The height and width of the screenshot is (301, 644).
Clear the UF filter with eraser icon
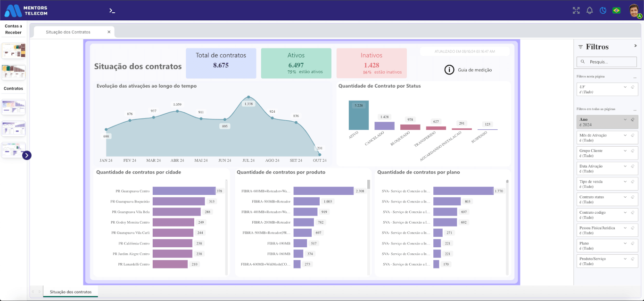point(632,87)
